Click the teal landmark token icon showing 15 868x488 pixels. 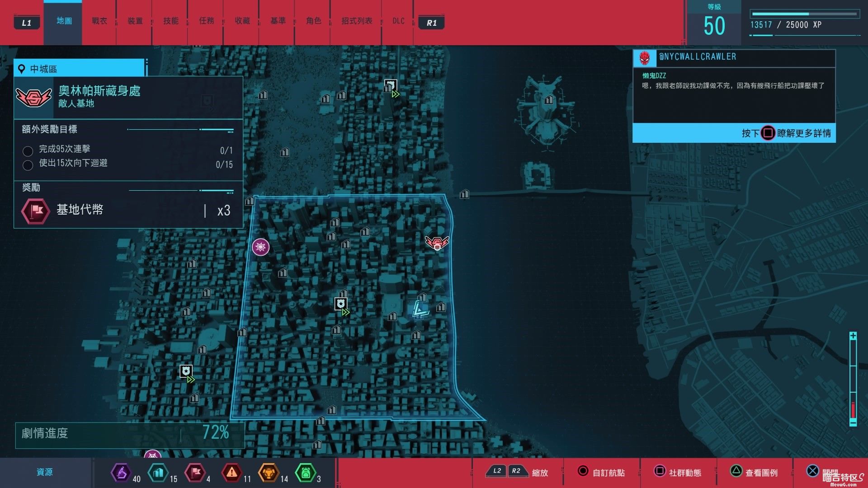pos(158,473)
